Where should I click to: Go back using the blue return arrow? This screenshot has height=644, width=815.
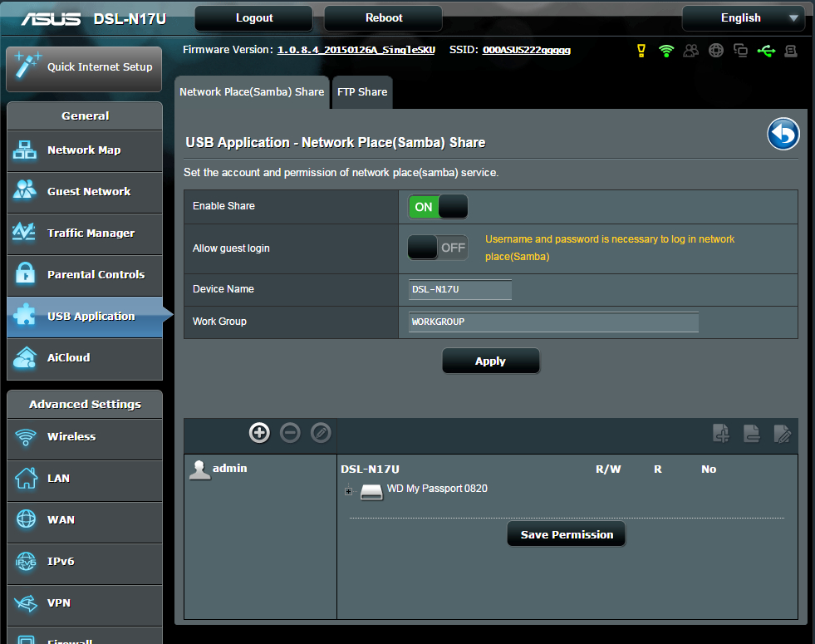[x=783, y=134]
